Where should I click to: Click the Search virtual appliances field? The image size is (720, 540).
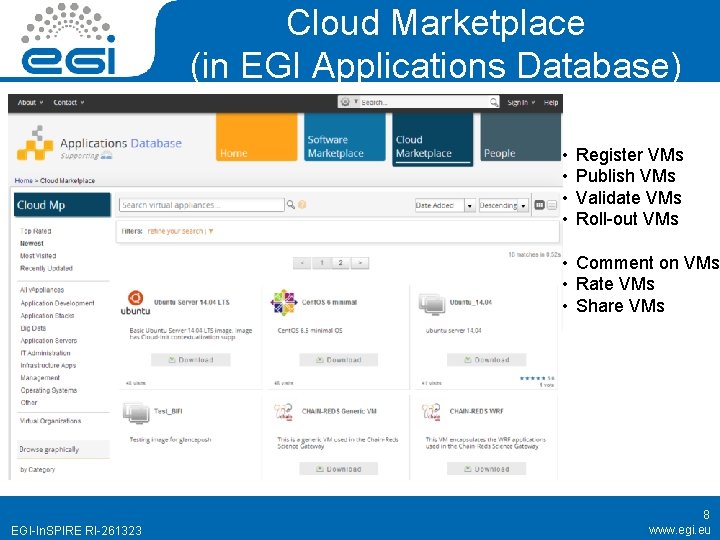202,205
